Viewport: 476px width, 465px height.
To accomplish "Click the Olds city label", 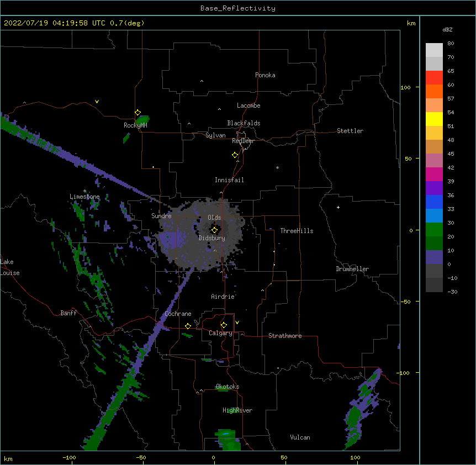I will [214, 218].
